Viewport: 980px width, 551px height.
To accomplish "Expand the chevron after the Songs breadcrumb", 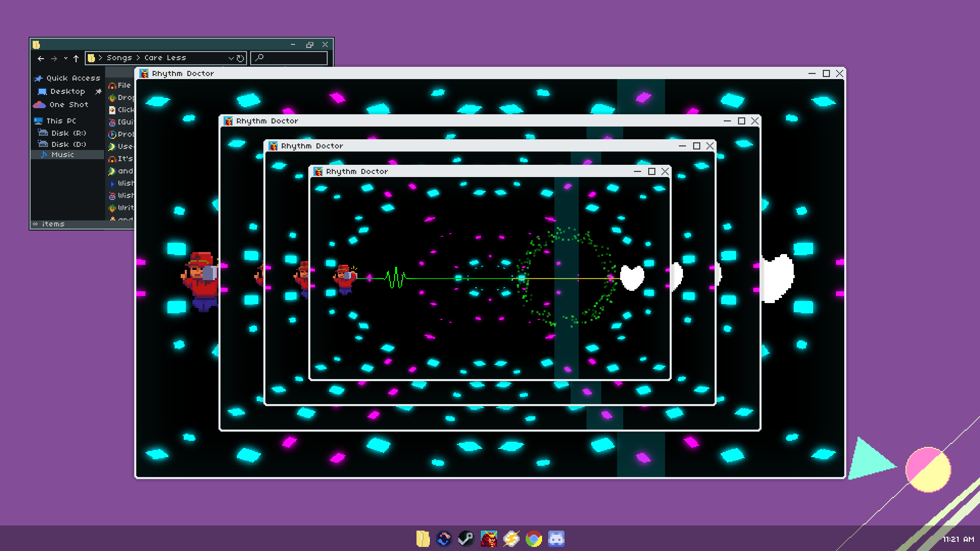I will (x=138, y=58).
